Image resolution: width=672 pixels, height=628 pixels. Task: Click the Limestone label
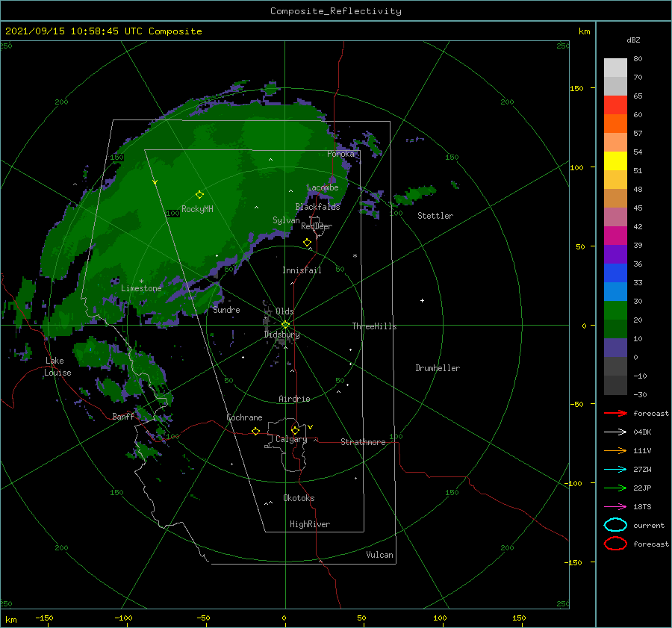(x=141, y=288)
